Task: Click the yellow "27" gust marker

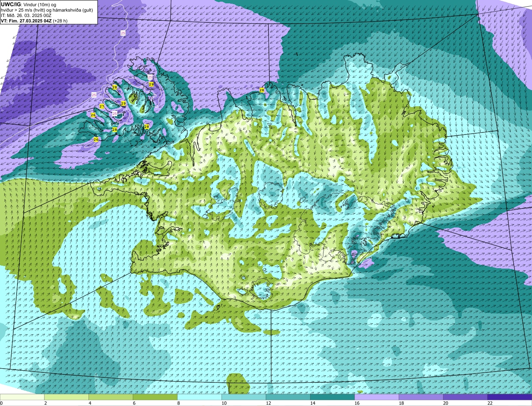Action: [102, 107]
